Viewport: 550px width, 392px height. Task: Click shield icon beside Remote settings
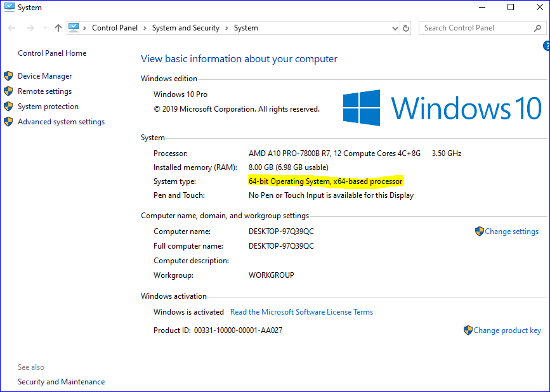[x=8, y=91]
